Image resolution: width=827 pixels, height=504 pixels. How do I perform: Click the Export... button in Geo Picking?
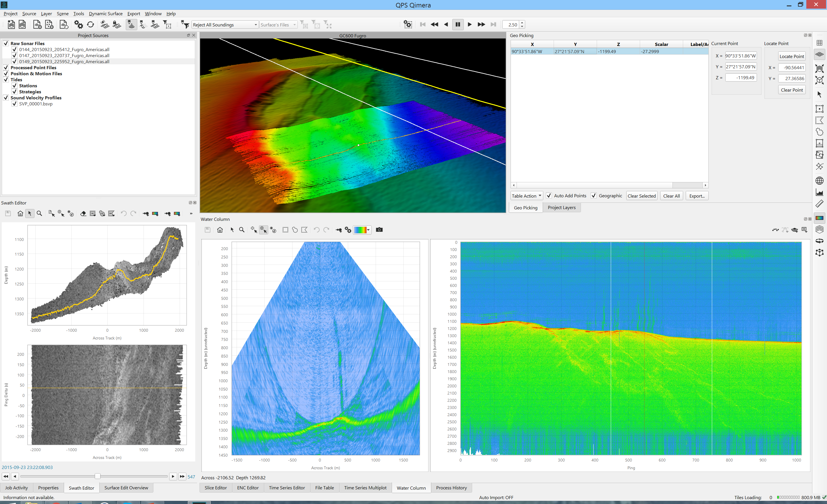697,196
